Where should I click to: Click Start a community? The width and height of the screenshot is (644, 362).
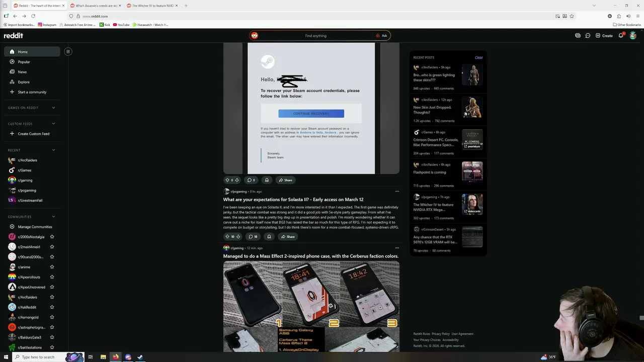[x=32, y=92]
